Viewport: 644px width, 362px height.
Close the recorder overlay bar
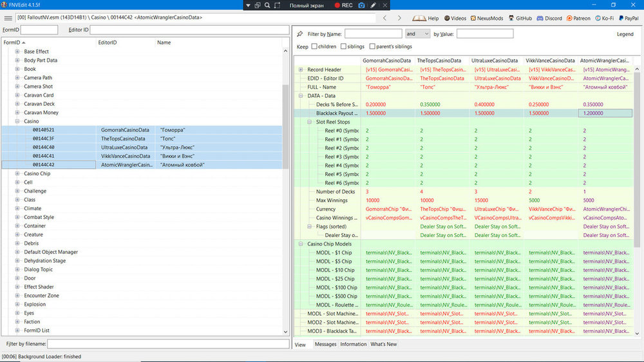click(x=385, y=5)
